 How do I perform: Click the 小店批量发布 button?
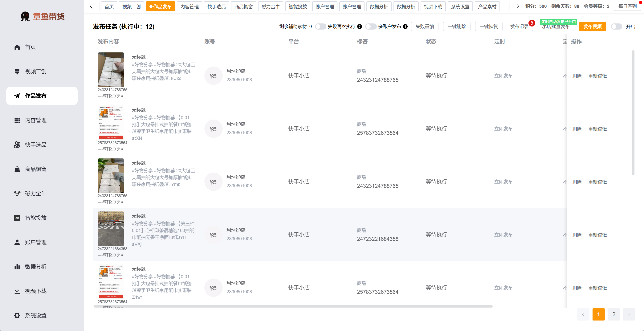pos(556,27)
